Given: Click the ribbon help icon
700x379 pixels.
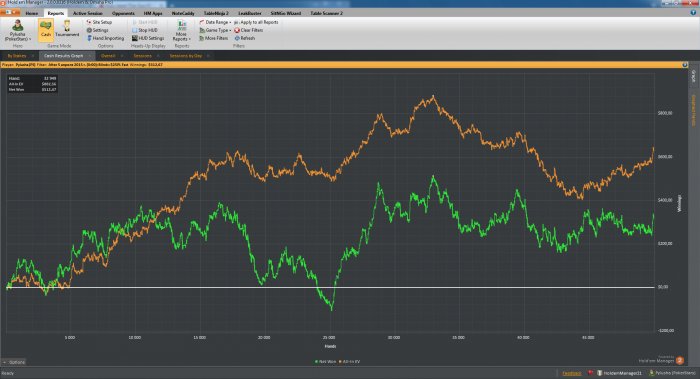Looking at the screenshot, I should click(693, 13).
